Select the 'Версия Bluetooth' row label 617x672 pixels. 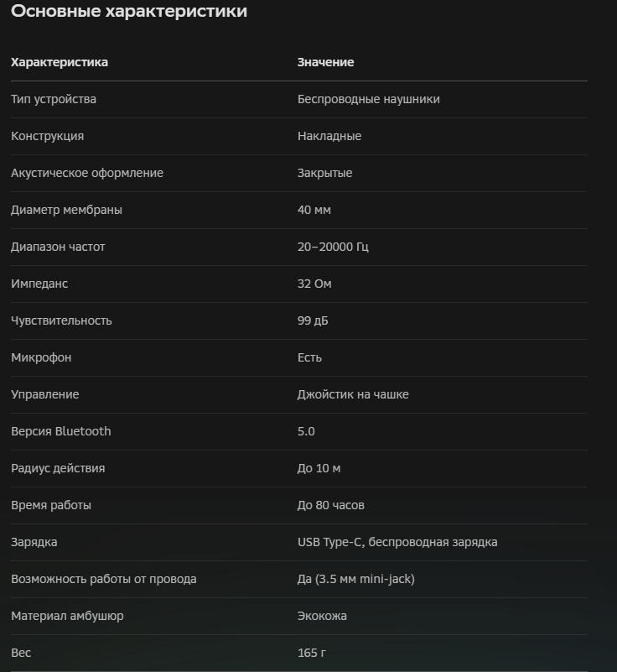[x=61, y=431]
